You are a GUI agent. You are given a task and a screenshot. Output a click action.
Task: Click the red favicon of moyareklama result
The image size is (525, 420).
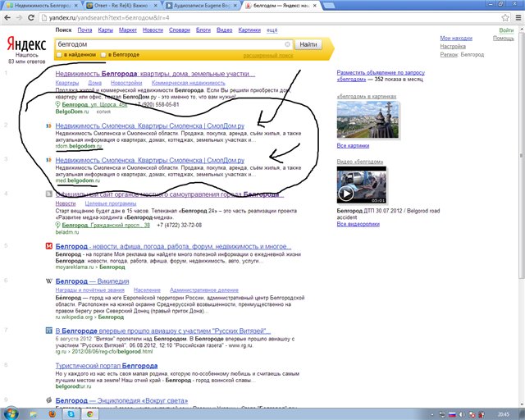49,245
